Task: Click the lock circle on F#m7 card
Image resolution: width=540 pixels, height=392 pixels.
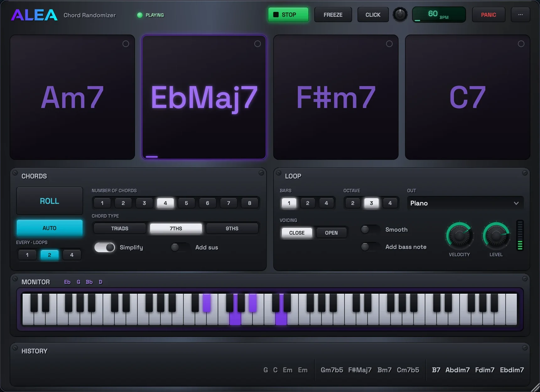Action: [x=389, y=44]
